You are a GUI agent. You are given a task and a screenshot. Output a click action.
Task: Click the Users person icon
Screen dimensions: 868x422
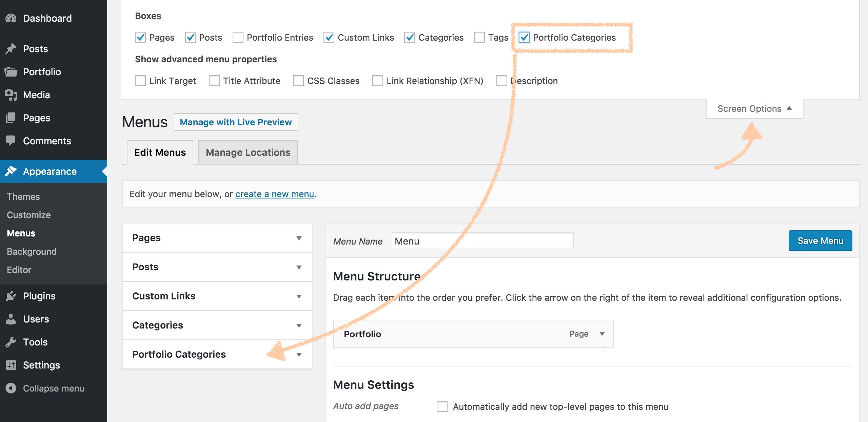pos(11,319)
